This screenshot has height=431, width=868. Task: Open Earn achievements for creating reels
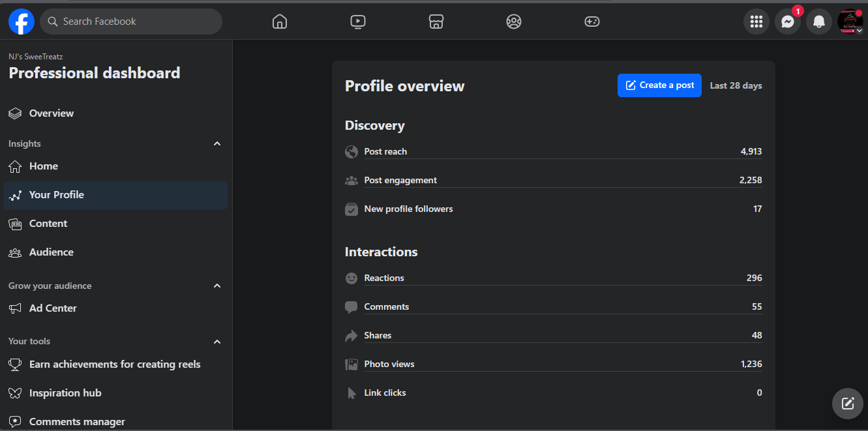pyautogui.click(x=115, y=364)
